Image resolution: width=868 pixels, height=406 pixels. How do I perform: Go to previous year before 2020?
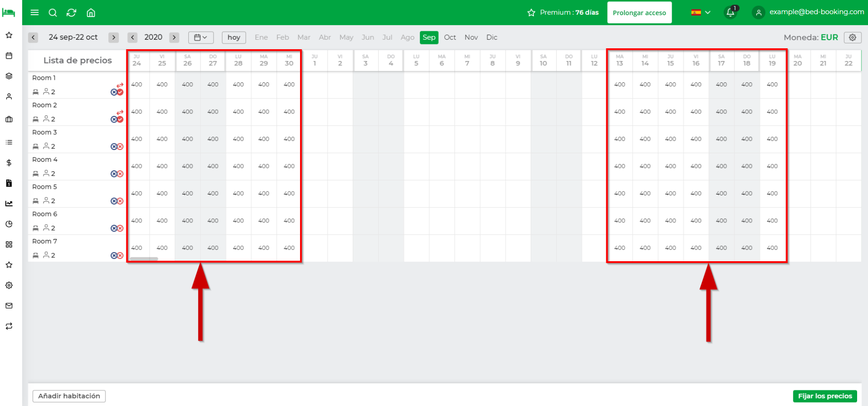tap(133, 37)
